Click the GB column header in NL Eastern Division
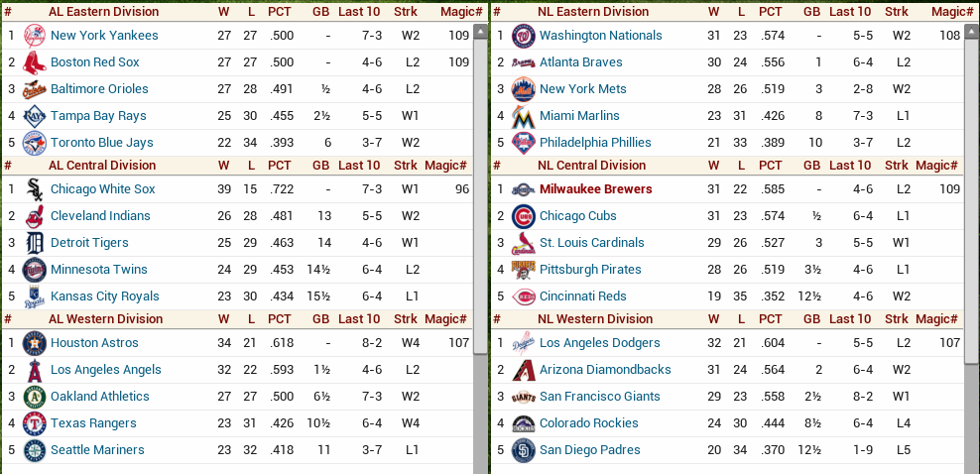The width and height of the screenshot is (980, 474). tap(811, 12)
